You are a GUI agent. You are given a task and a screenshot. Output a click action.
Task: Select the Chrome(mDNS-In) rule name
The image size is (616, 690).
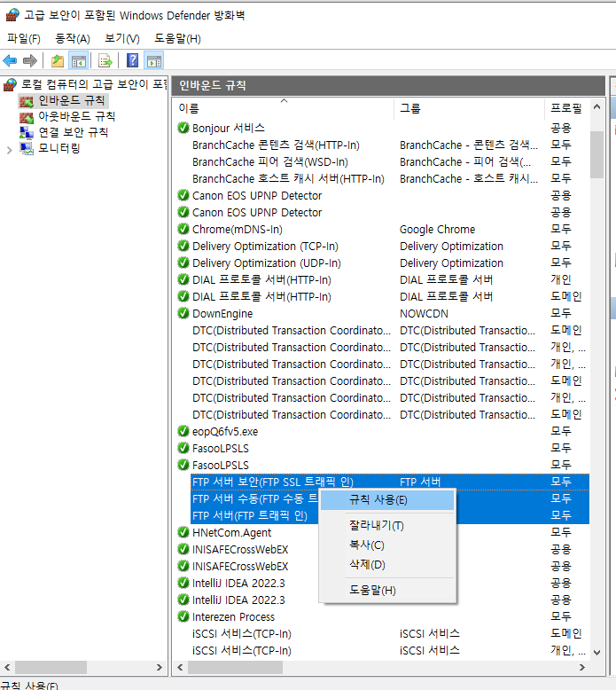238,230
